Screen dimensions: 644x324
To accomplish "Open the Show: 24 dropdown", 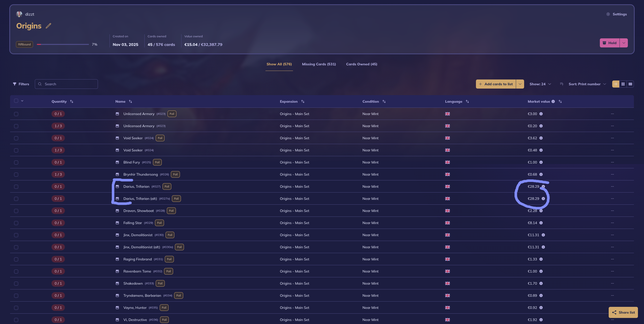I will click(540, 84).
